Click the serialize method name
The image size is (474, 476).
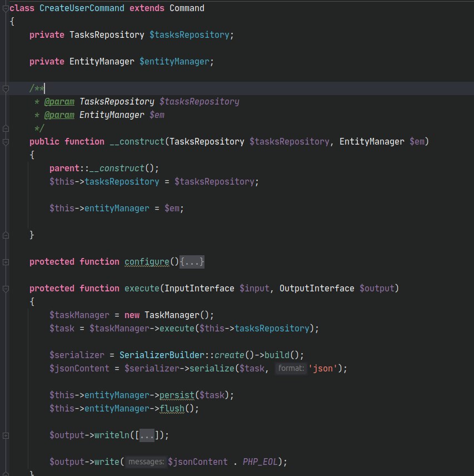pyautogui.click(x=212, y=369)
